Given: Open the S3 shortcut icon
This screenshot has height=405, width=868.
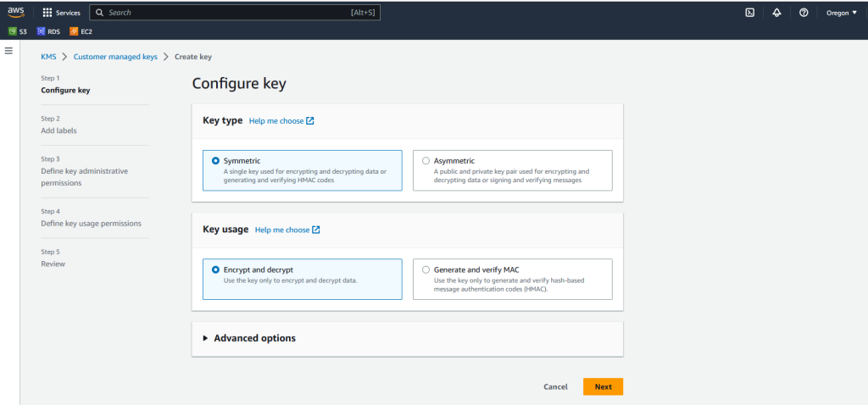Looking at the screenshot, I should click(x=12, y=31).
